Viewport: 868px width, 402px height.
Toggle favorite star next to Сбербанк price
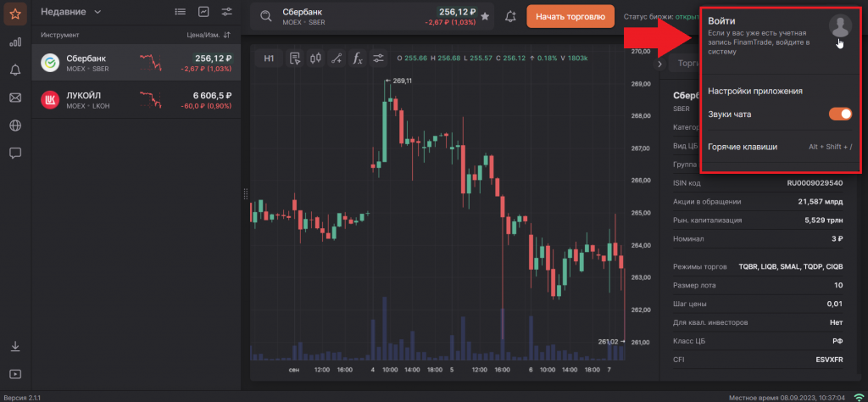pos(485,16)
